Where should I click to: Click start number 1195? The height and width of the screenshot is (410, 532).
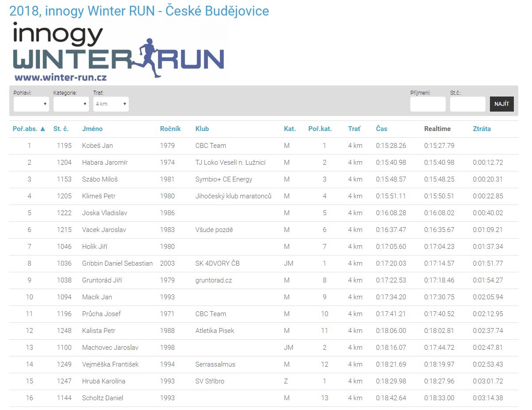[x=64, y=146]
